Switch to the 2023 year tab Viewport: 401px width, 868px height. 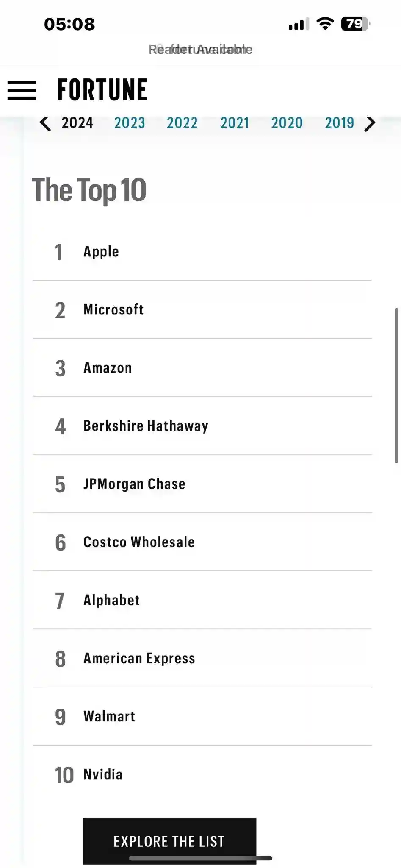click(x=130, y=123)
